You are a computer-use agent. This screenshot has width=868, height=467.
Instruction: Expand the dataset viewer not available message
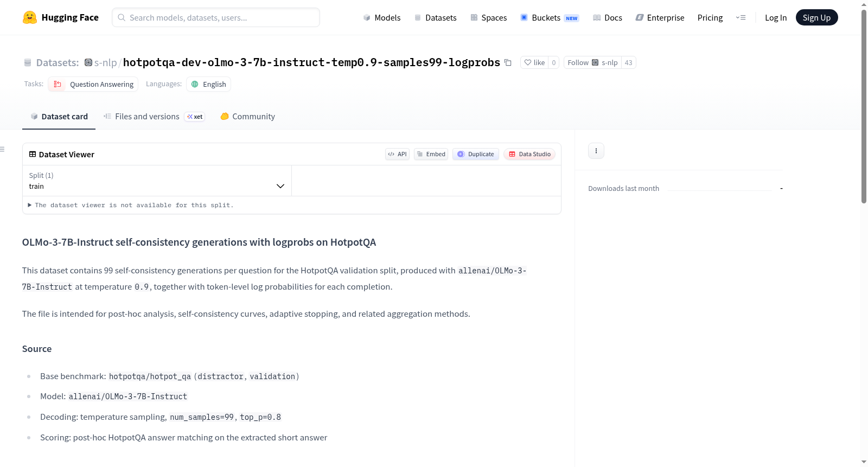pyautogui.click(x=131, y=205)
